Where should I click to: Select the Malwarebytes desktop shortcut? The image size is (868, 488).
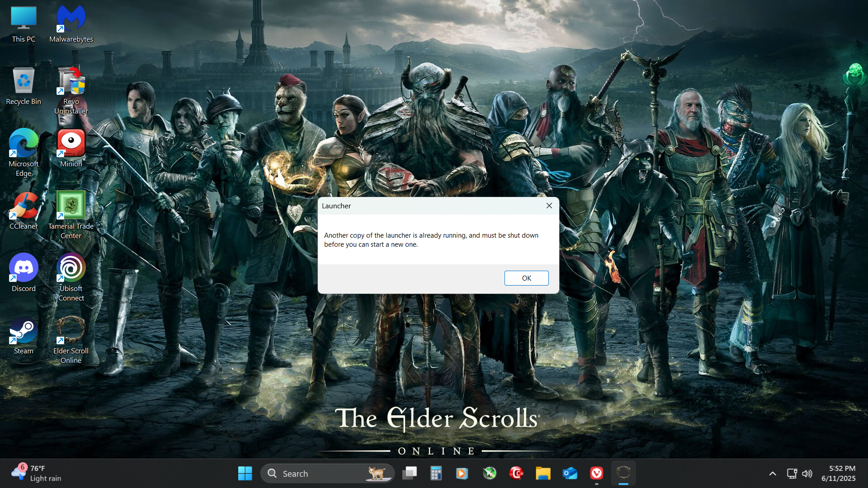click(x=71, y=25)
